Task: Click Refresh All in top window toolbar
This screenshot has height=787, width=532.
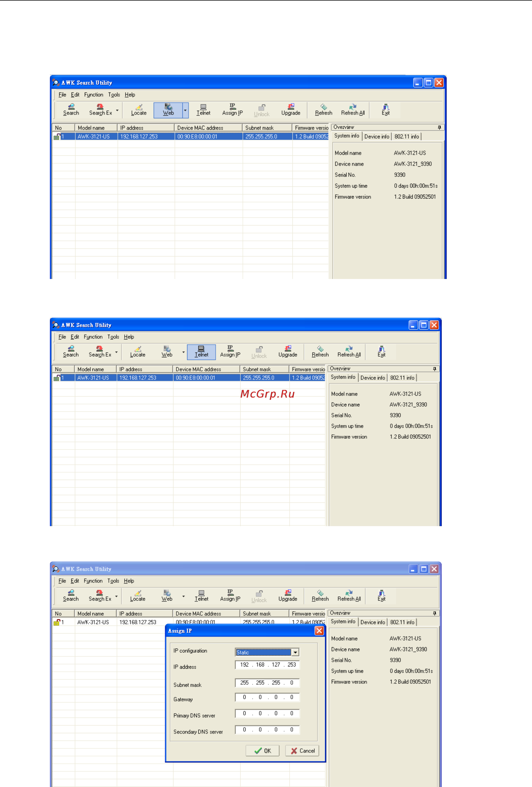Action: tap(353, 110)
